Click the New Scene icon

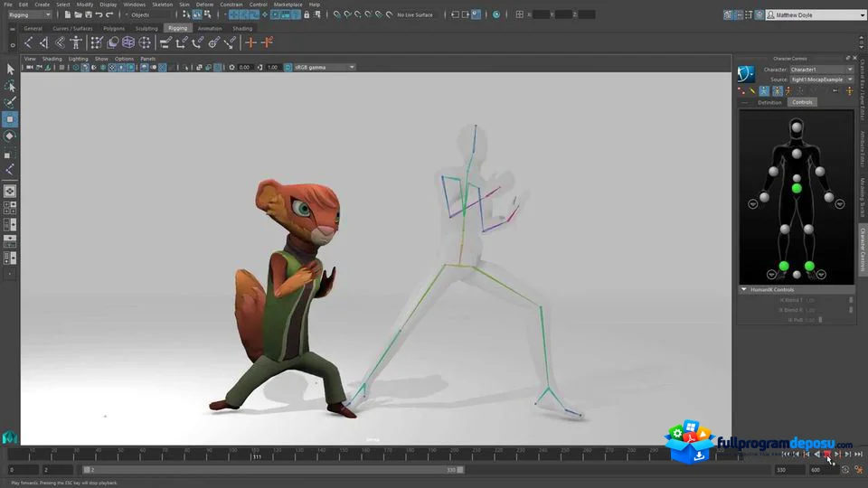68,14
